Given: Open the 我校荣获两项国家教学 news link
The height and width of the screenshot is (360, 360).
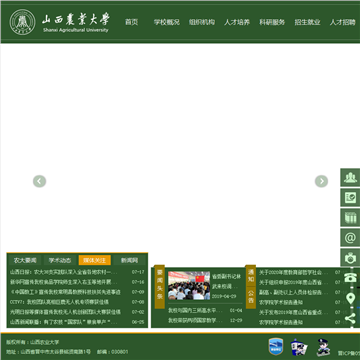Looking at the screenshot, I should (x=195, y=320).
